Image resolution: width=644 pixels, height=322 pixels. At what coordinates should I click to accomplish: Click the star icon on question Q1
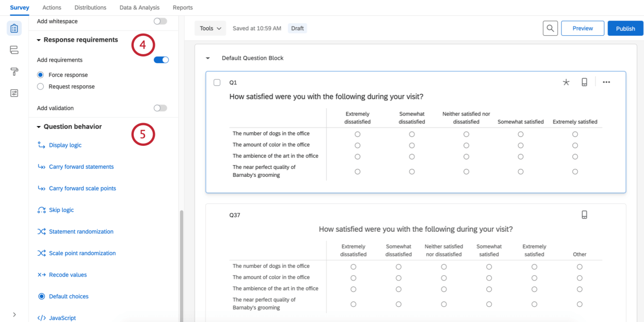[566, 82]
